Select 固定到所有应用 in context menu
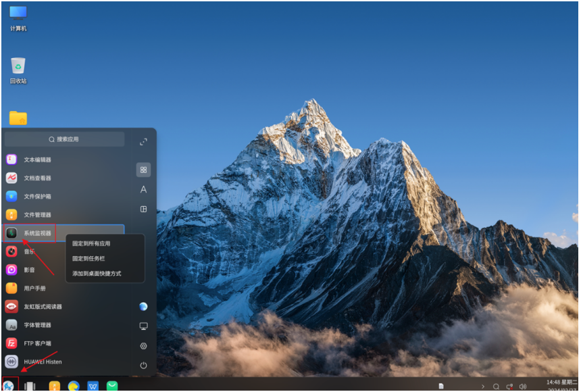 pos(91,243)
